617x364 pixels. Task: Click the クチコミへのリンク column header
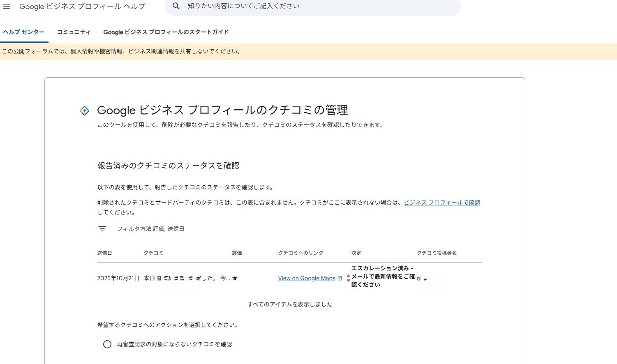pos(301,253)
